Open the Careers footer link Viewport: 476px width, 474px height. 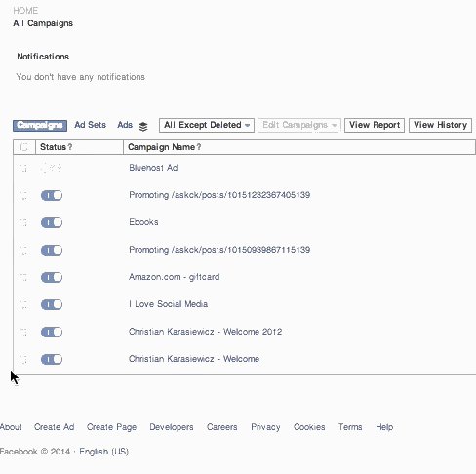click(222, 427)
